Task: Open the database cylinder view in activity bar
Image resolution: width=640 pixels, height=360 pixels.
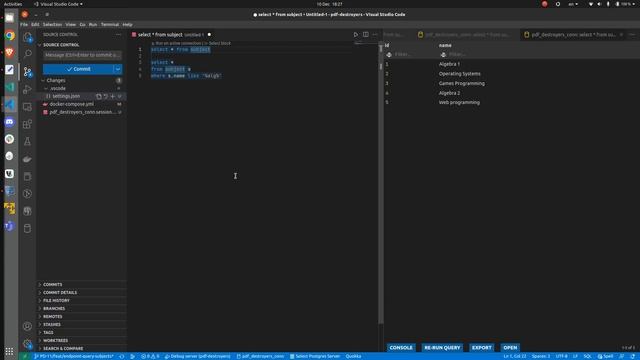Action: tap(27, 229)
